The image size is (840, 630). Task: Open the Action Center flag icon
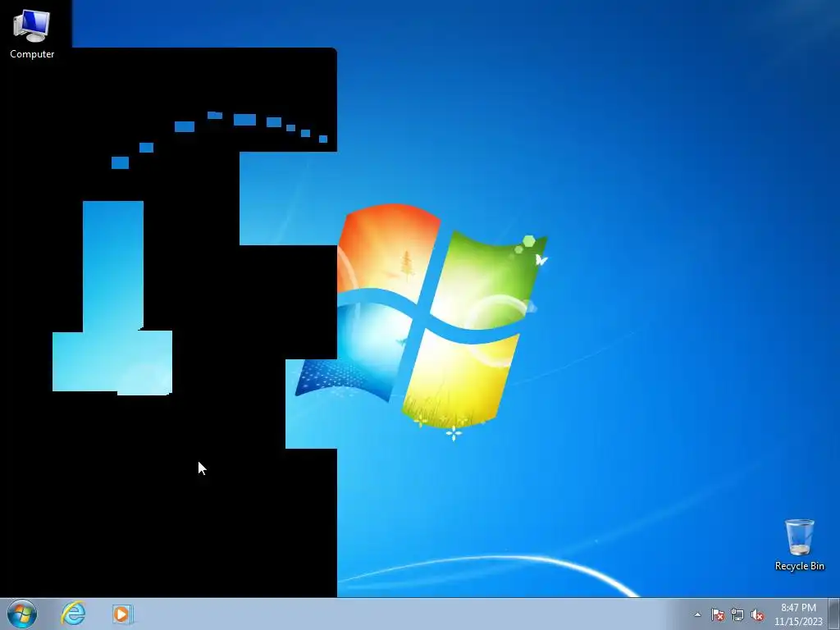coord(717,614)
